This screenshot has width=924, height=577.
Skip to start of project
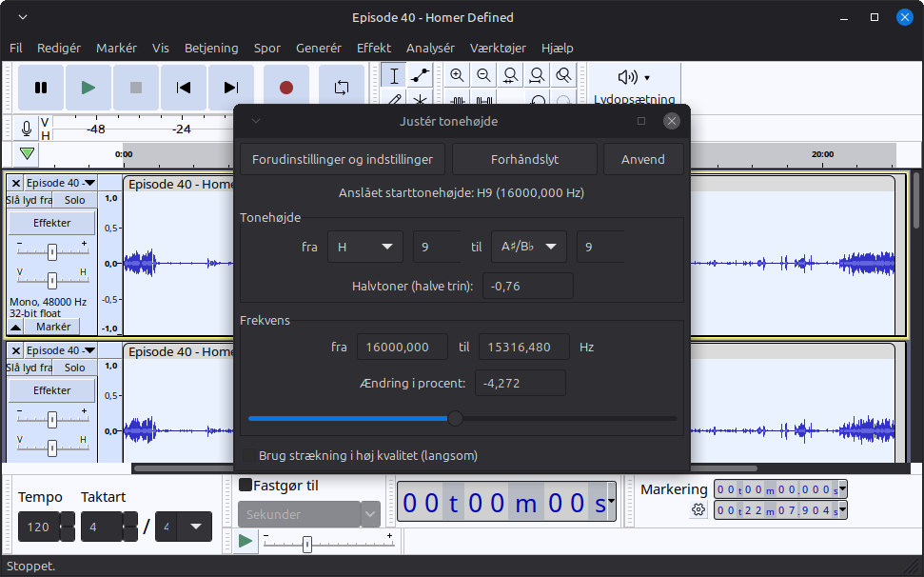coord(184,88)
